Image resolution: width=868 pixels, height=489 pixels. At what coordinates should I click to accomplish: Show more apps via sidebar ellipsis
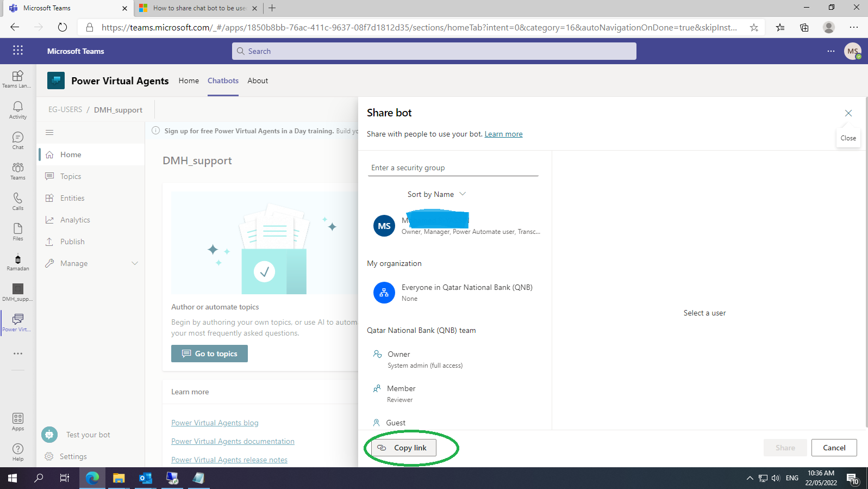pyautogui.click(x=18, y=354)
